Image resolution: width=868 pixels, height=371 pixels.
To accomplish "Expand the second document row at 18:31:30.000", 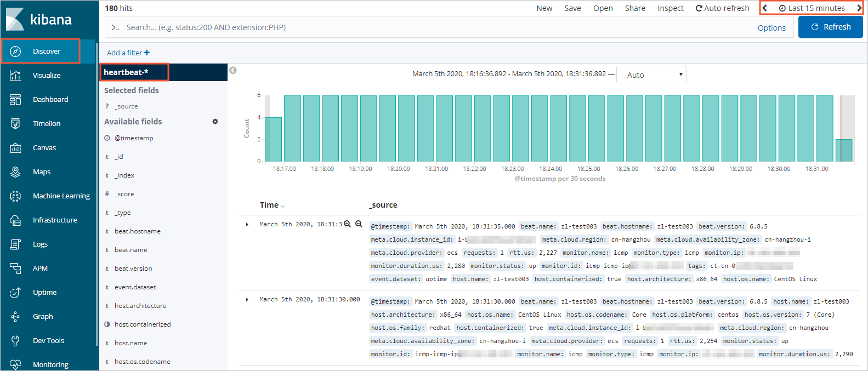I will tap(247, 299).
